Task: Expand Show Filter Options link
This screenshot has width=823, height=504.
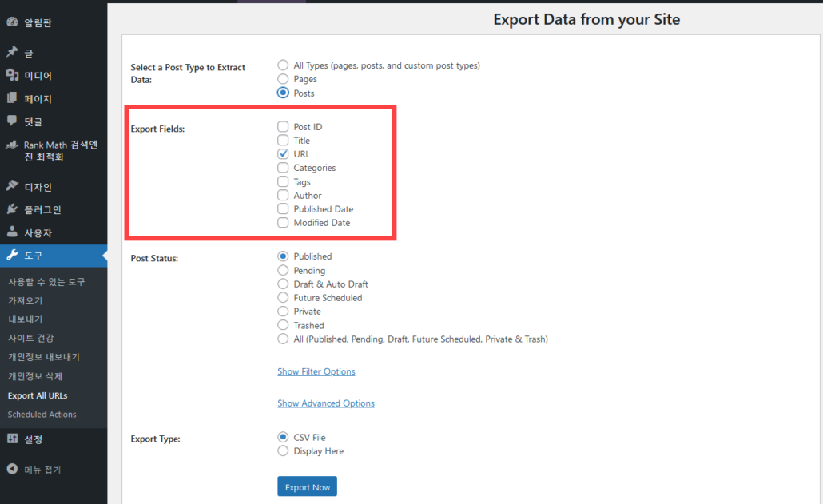Action: [316, 371]
